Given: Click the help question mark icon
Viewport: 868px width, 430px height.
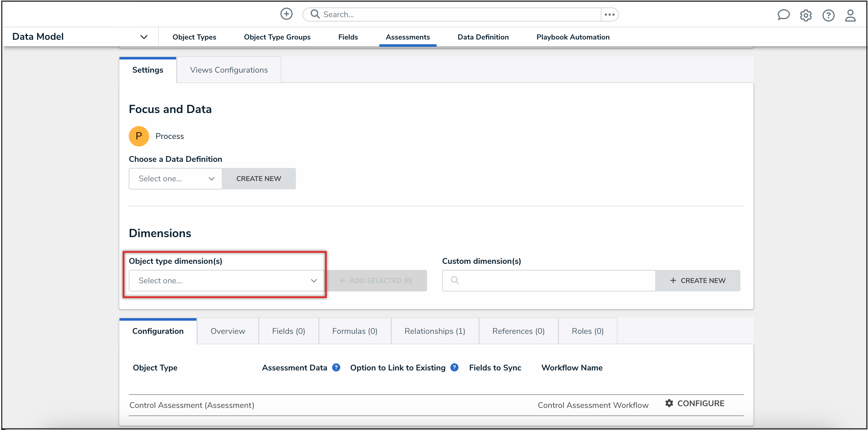Looking at the screenshot, I should coord(828,15).
